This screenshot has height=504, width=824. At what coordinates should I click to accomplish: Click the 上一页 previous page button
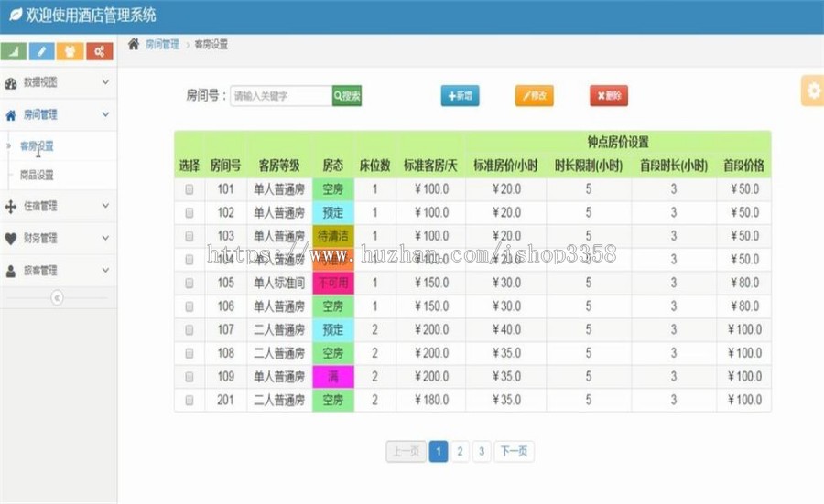[406, 452]
